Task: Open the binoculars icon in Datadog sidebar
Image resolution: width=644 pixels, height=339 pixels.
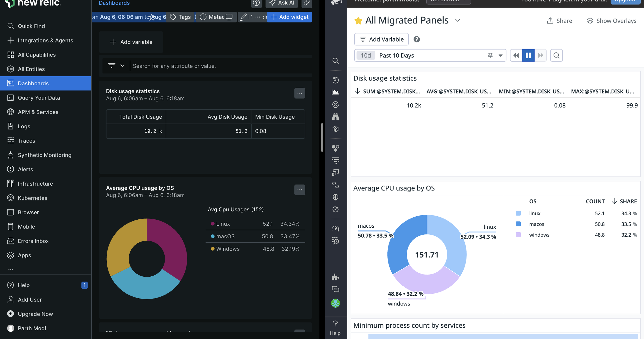Action: 335,117
